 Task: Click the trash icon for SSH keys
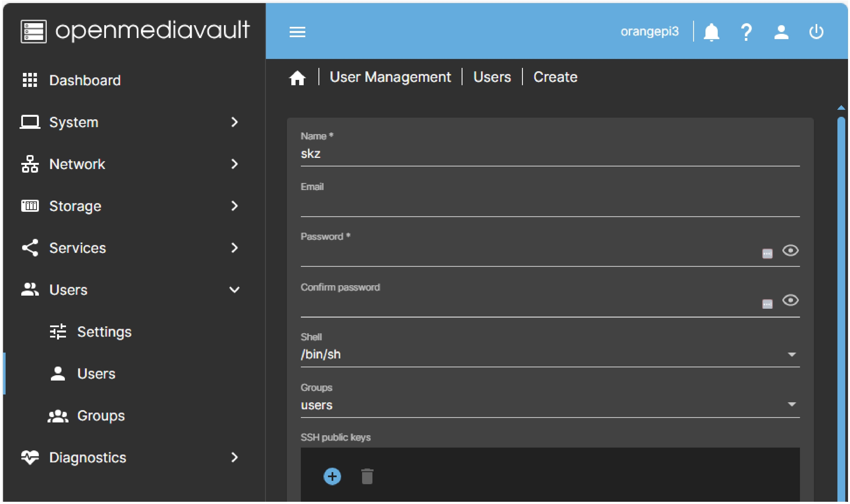coord(367,476)
